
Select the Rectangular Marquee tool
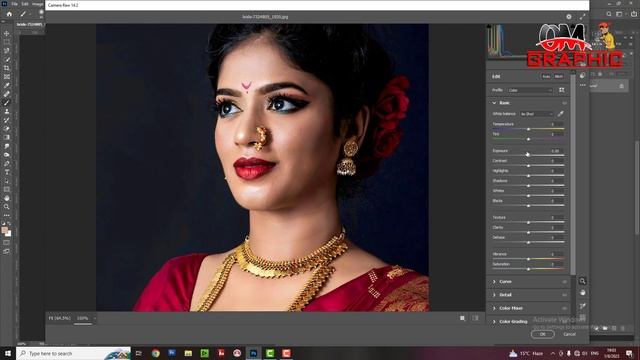(7, 42)
